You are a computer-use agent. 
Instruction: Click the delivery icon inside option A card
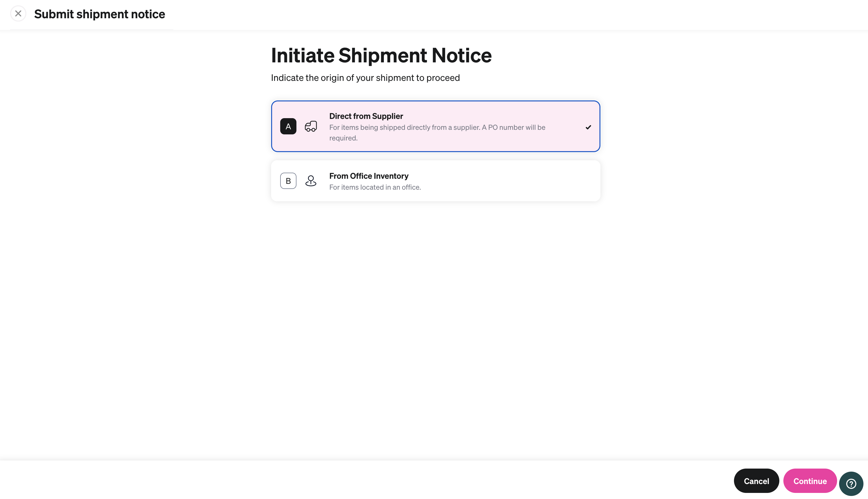tap(311, 127)
